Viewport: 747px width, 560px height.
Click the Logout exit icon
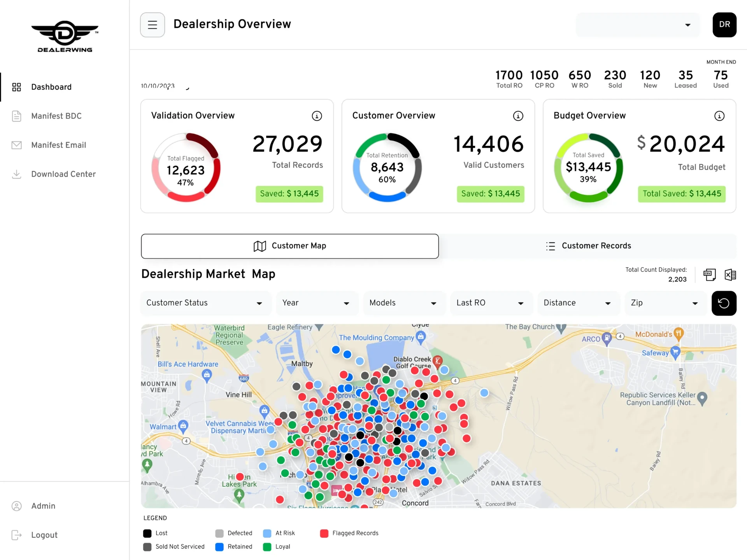[x=16, y=535]
